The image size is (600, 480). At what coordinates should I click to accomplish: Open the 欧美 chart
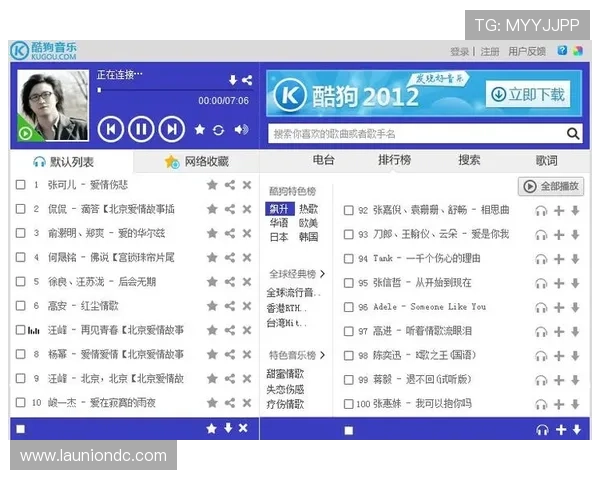pos(308,223)
